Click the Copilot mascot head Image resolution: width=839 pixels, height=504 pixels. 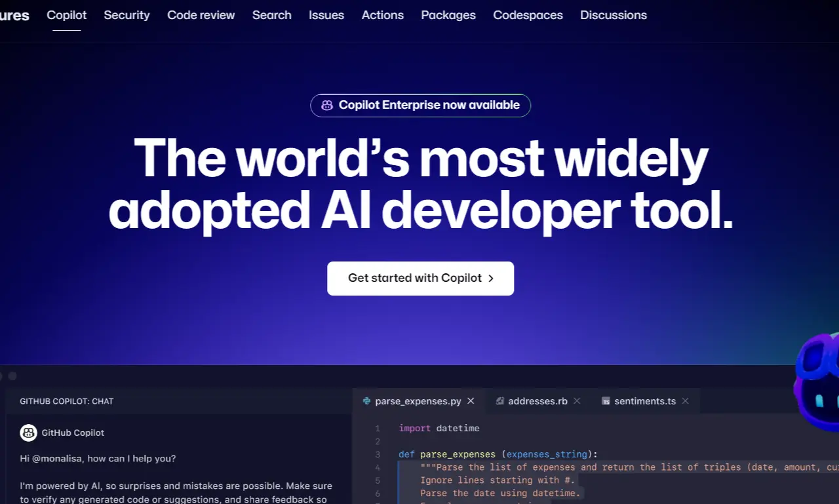(816, 381)
